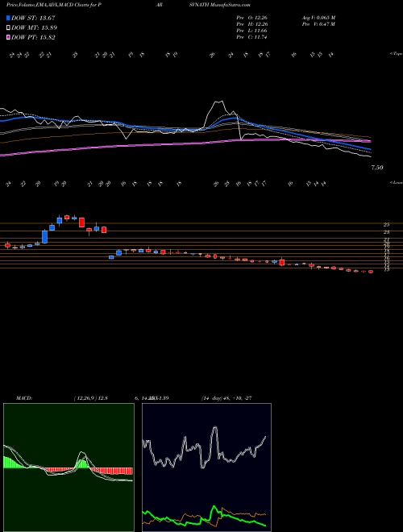Select the 'DOW ST: 13.67' legend text
This screenshot has width=403, height=532.
33,18
